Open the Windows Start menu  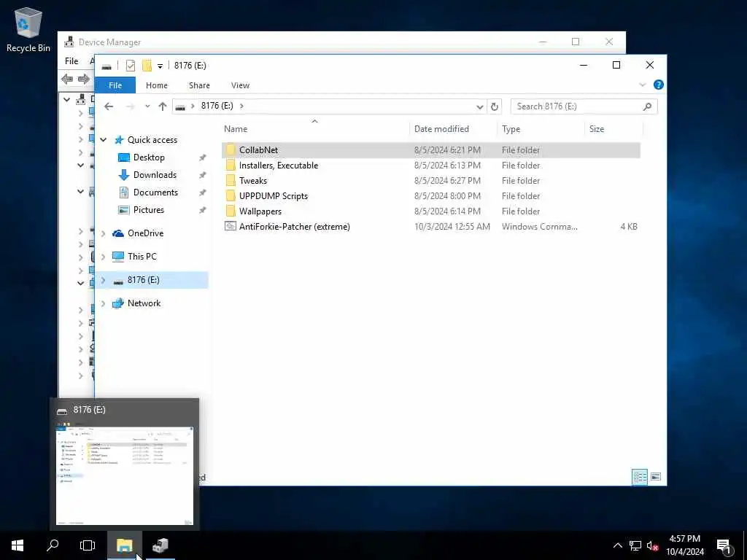coord(18,545)
